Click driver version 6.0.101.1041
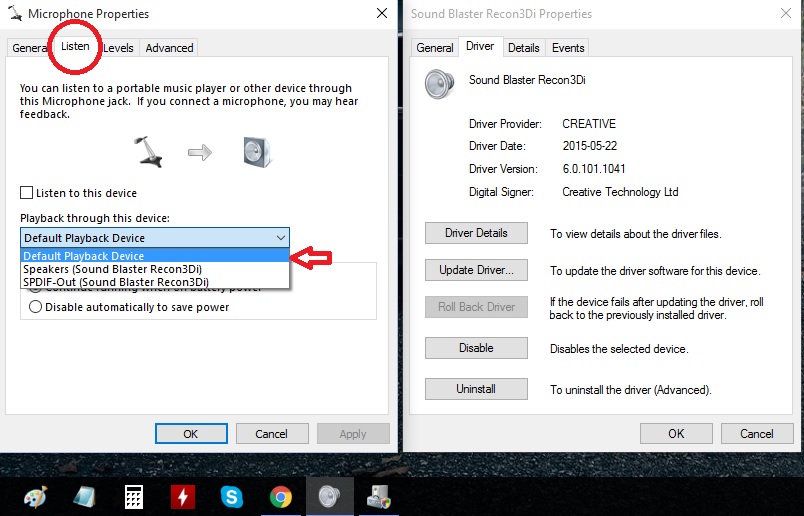 [x=594, y=169]
